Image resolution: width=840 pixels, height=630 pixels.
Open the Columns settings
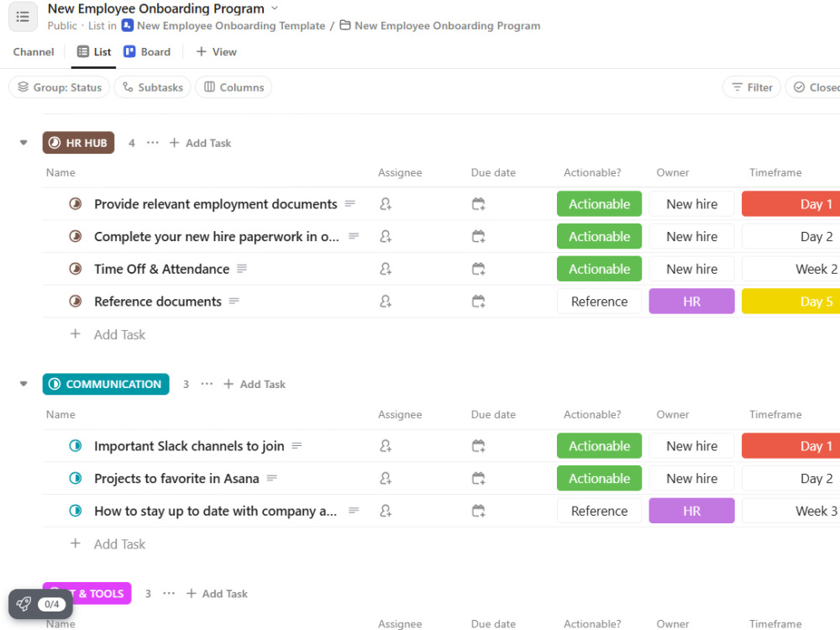(x=234, y=87)
